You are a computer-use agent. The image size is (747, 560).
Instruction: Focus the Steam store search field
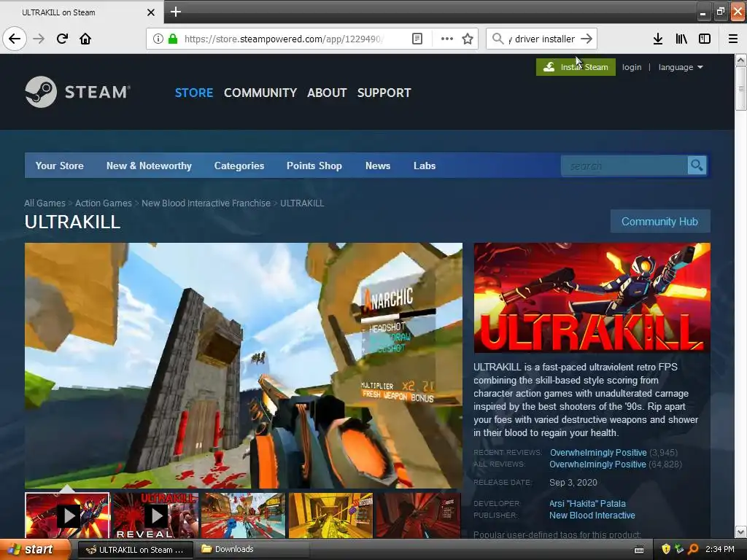coord(624,166)
